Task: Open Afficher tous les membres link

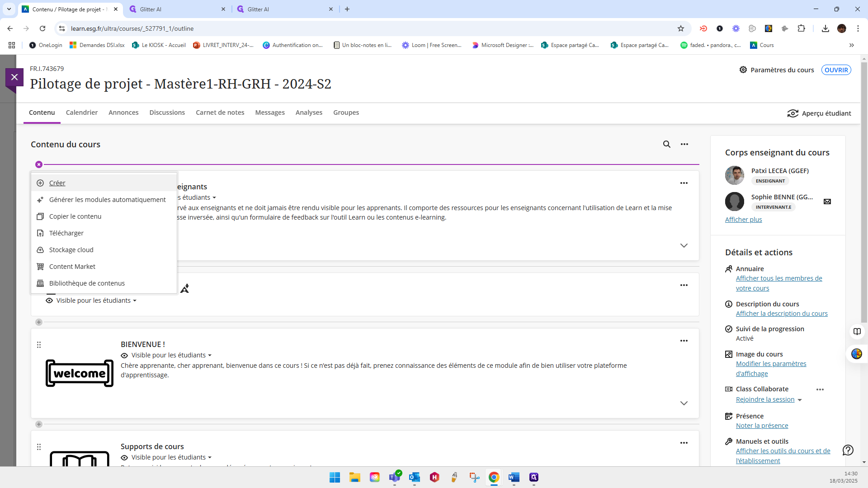Action: click(779, 283)
